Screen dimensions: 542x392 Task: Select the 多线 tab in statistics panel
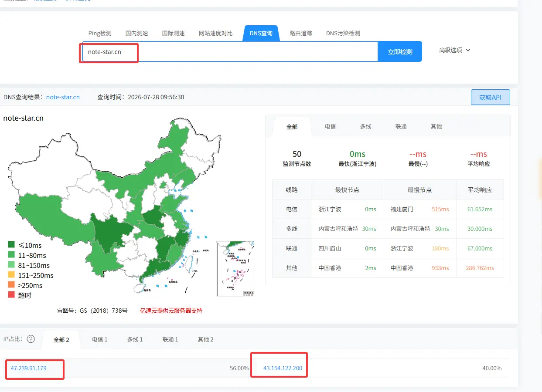tap(365, 126)
